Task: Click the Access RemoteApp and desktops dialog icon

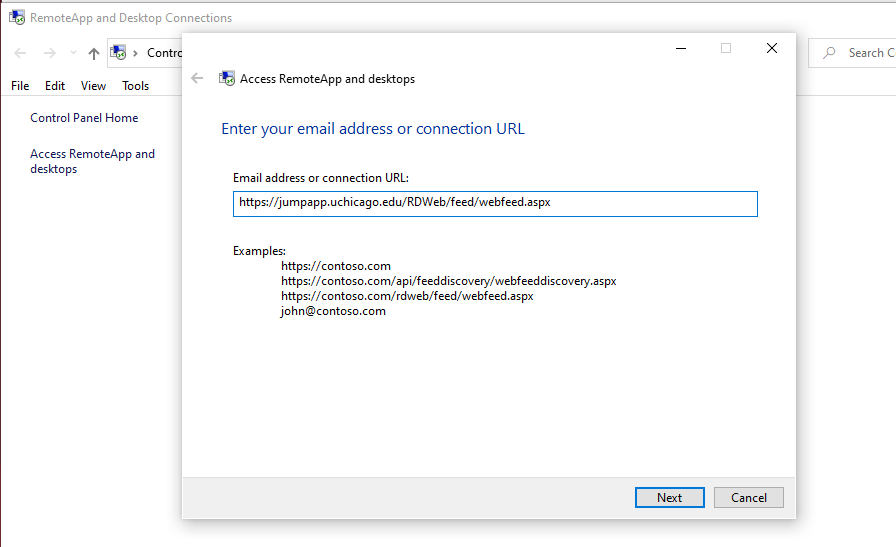Action: click(227, 79)
